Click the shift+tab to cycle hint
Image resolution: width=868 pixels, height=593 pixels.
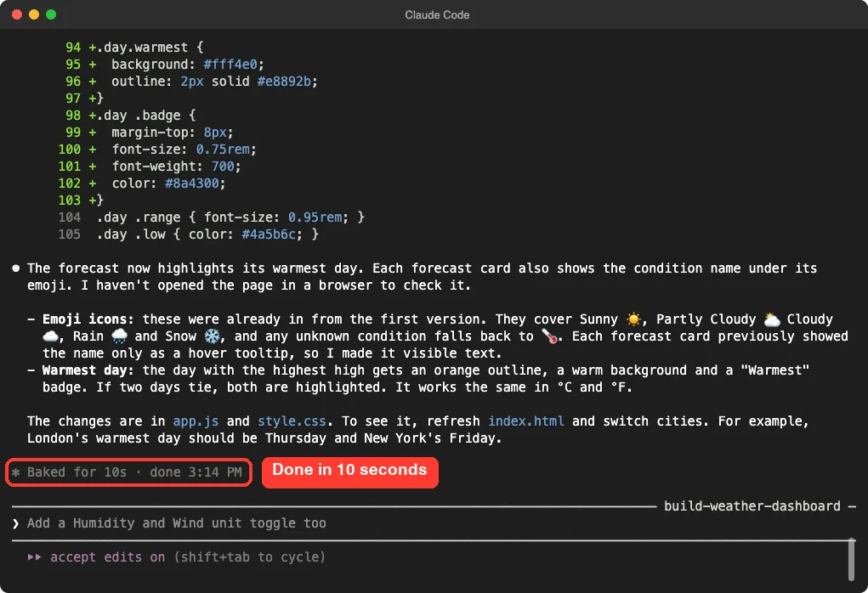249,557
